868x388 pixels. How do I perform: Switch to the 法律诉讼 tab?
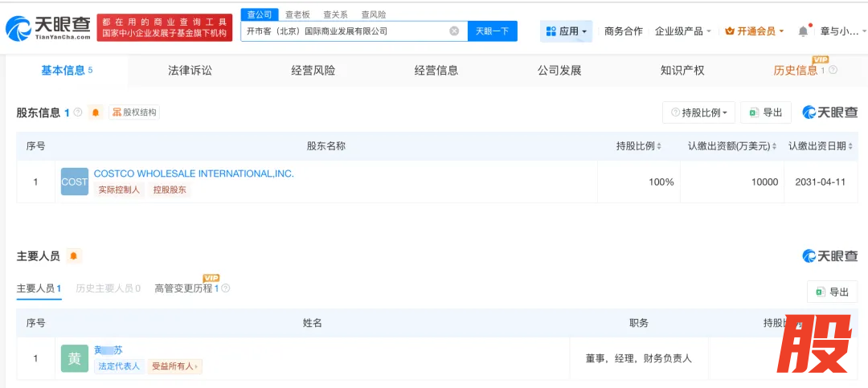click(190, 71)
